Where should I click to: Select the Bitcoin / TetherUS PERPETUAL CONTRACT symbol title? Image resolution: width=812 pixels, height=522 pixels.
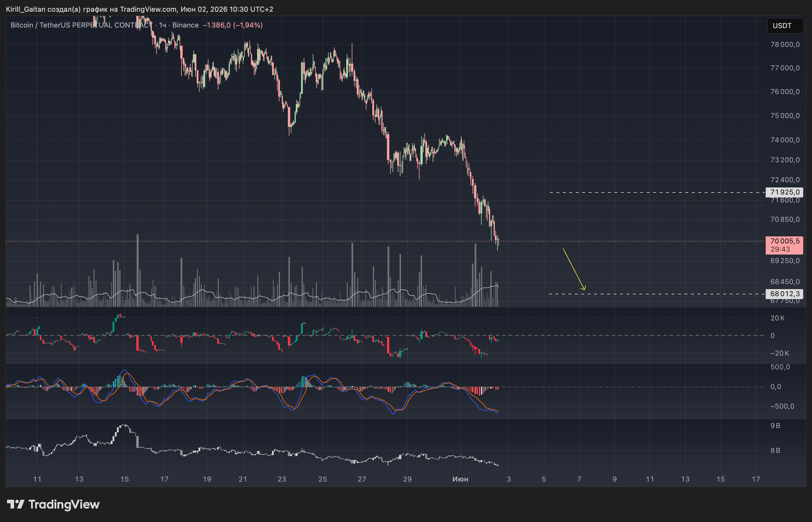click(x=81, y=25)
